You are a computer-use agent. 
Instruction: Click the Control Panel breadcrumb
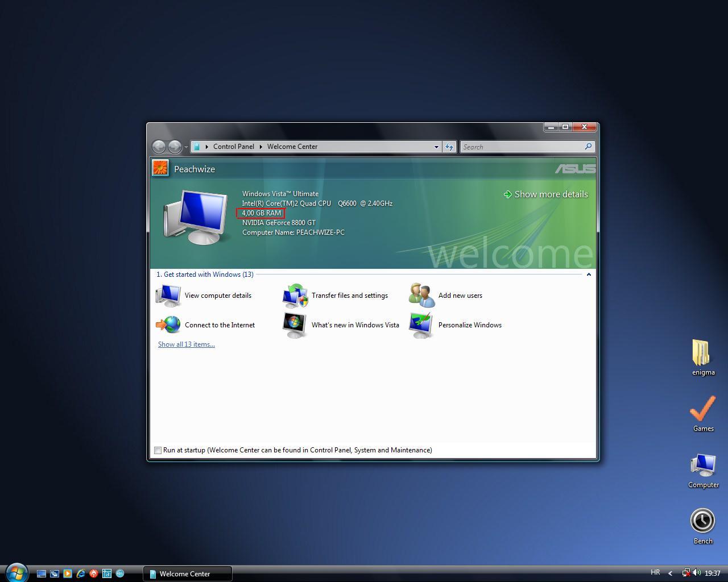(234, 147)
